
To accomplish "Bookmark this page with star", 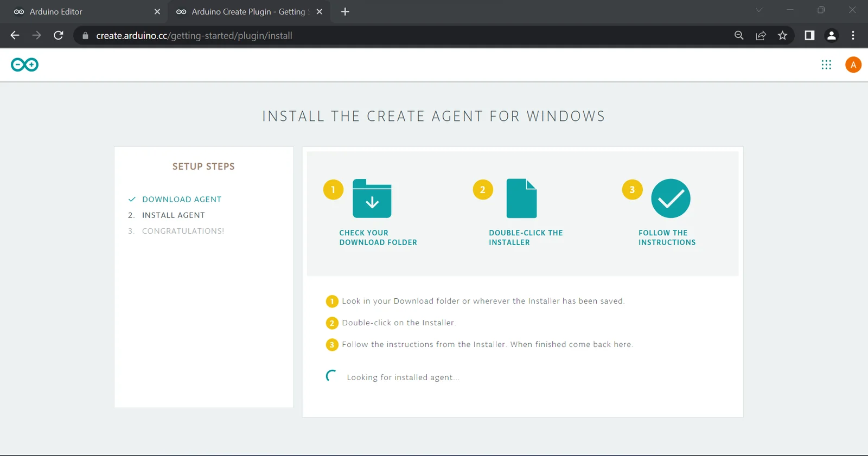I will tap(782, 35).
